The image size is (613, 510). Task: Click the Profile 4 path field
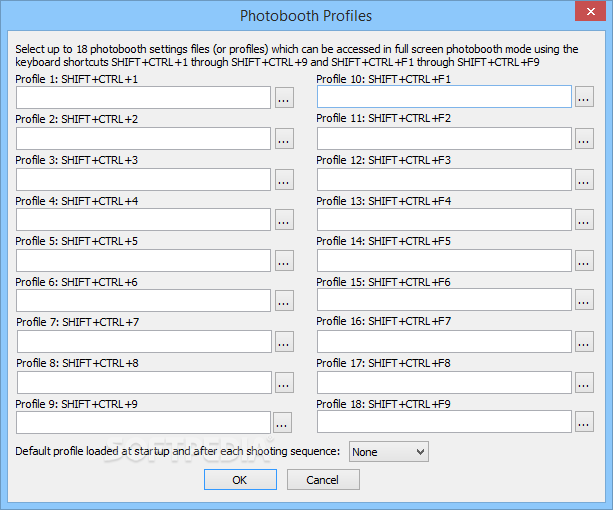click(143, 220)
